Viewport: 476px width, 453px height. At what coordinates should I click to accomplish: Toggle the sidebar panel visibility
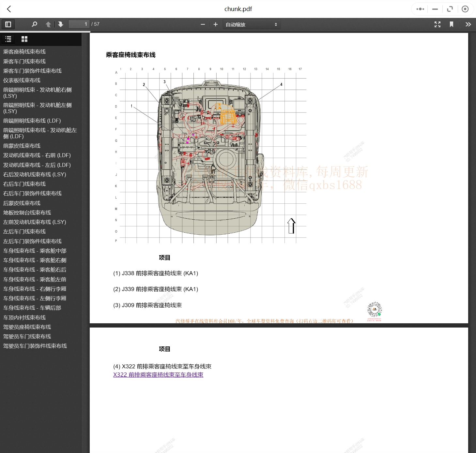pos(8,24)
